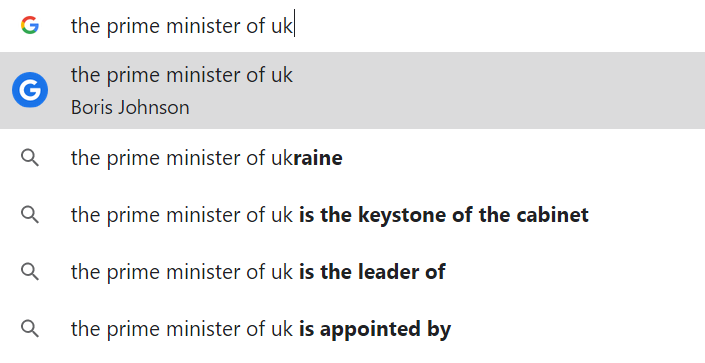Click the blue G icon beside Boris Johnson
Image resolution: width=705 pixels, height=363 pixels.
point(30,90)
